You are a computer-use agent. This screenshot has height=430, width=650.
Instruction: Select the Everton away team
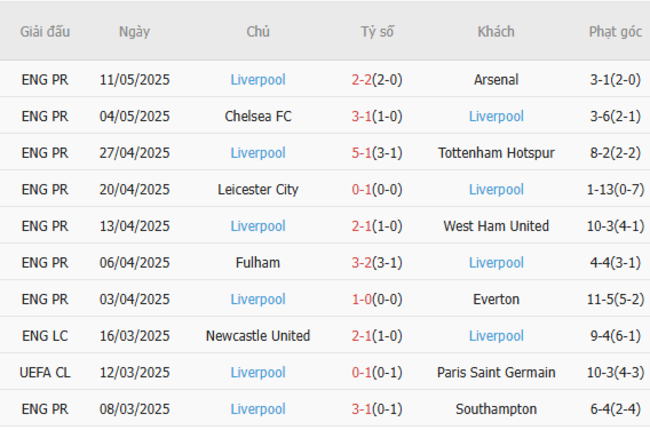point(496,299)
